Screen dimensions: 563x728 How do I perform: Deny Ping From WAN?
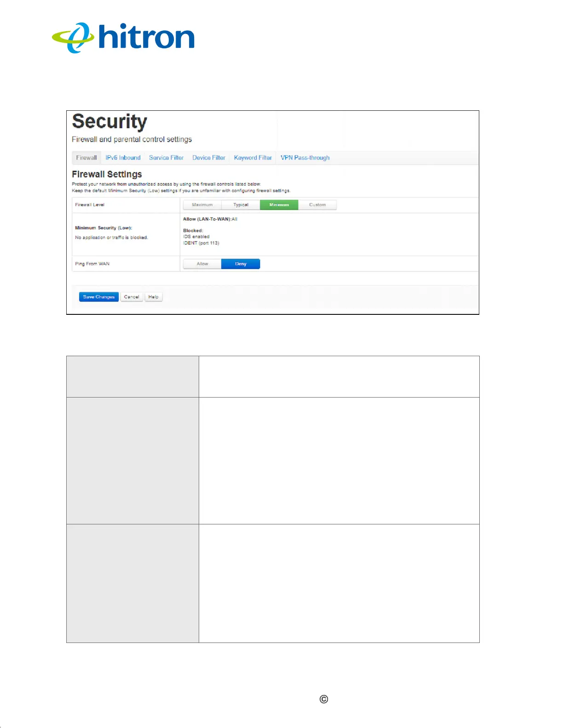(241, 264)
